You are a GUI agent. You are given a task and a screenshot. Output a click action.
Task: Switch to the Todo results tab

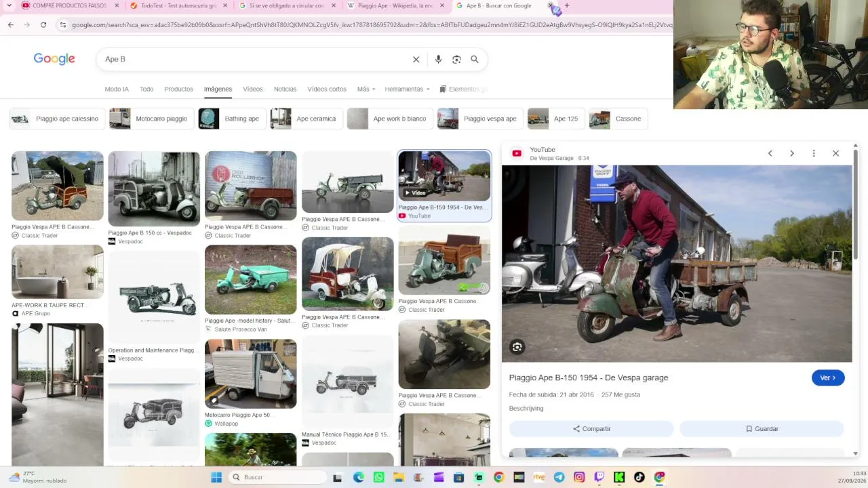click(x=146, y=89)
